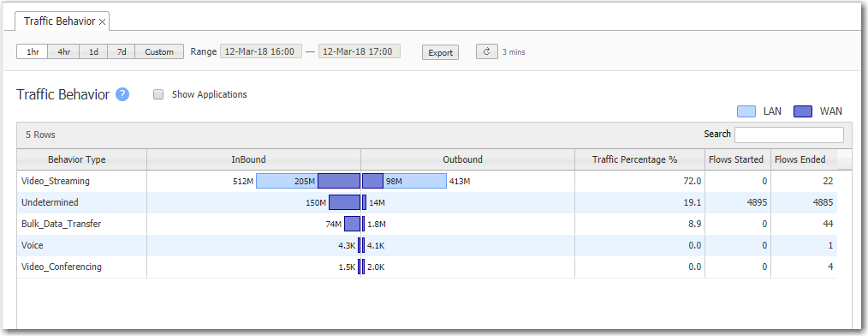Click the 413M outbound value
Screen dimensions: 868x336
[460, 182]
